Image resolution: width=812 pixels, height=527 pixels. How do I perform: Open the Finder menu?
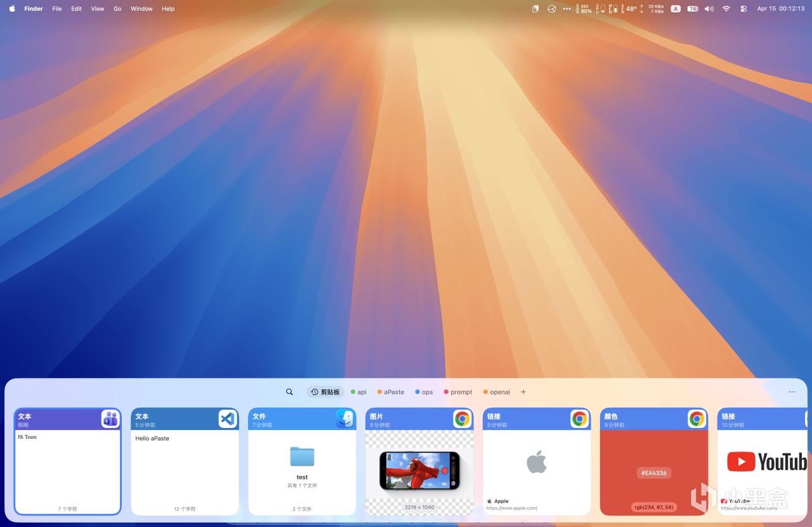[34, 9]
